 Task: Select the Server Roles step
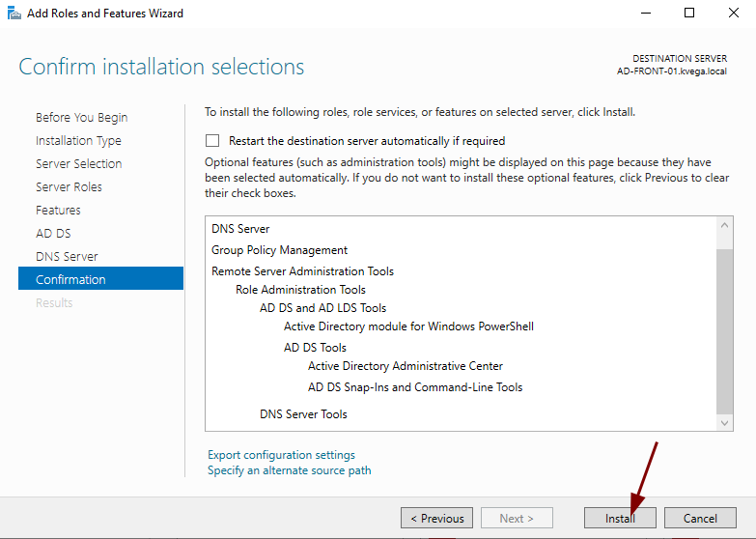(69, 187)
